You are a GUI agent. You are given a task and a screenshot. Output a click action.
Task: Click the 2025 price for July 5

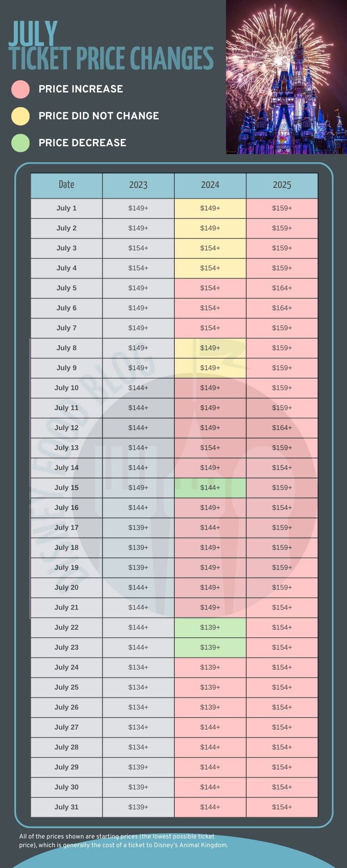(x=282, y=288)
